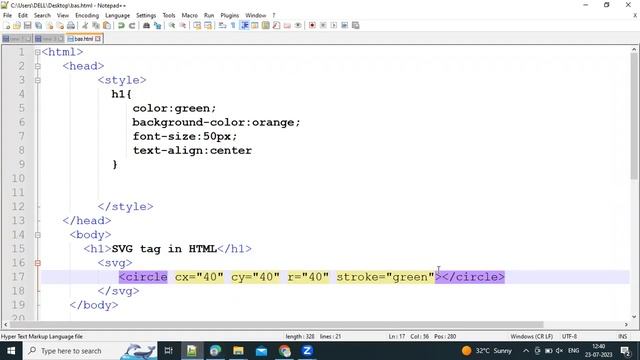Redo the edit with toolbar arrow
Image resolution: width=640 pixels, height=360 pixels.
coord(132,25)
